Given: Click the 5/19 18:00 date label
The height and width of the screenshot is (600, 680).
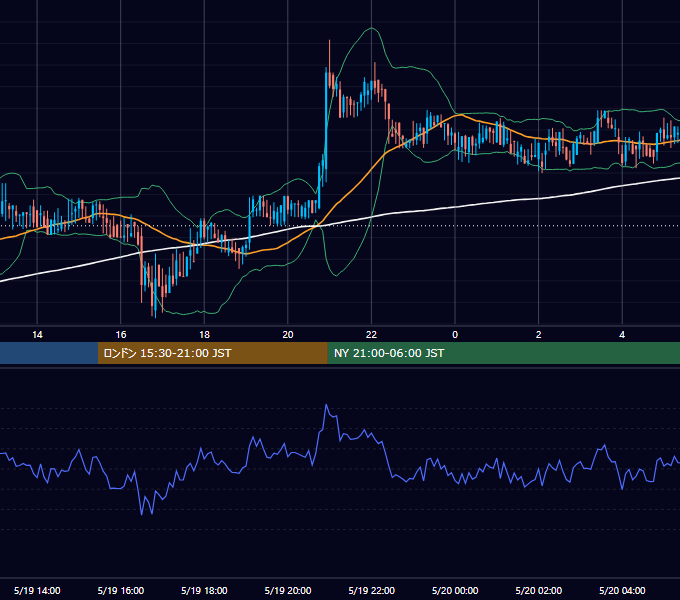Looking at the screenshot, I should [x=204, y=590].
